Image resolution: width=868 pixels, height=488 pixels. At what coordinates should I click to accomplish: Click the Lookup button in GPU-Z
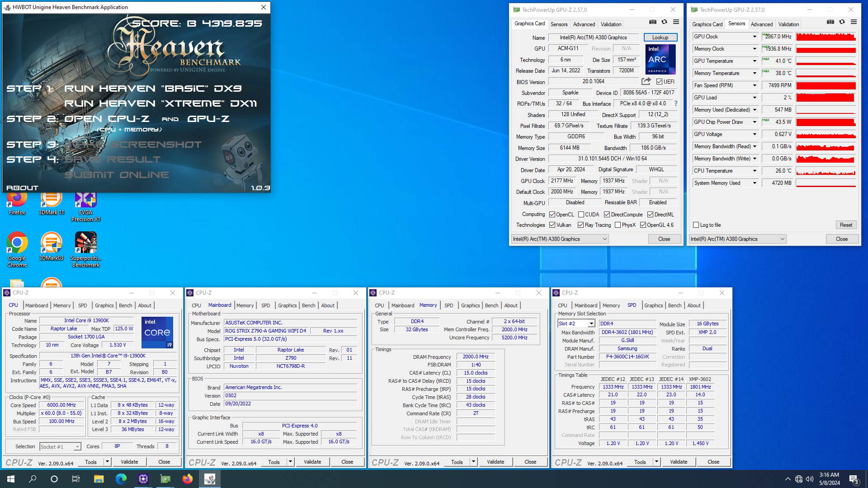tap(660, 38)
